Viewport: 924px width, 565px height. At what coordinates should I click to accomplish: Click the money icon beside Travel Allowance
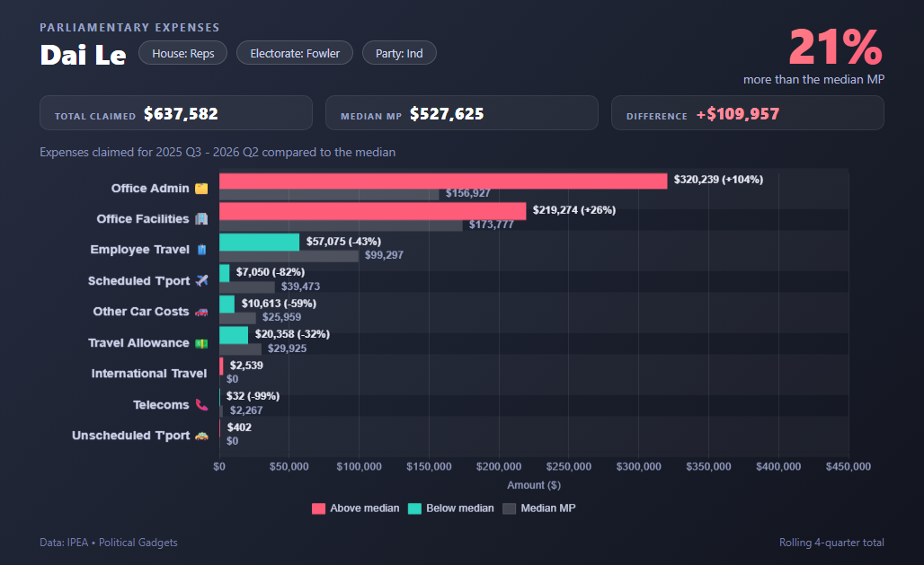(201, 343)
